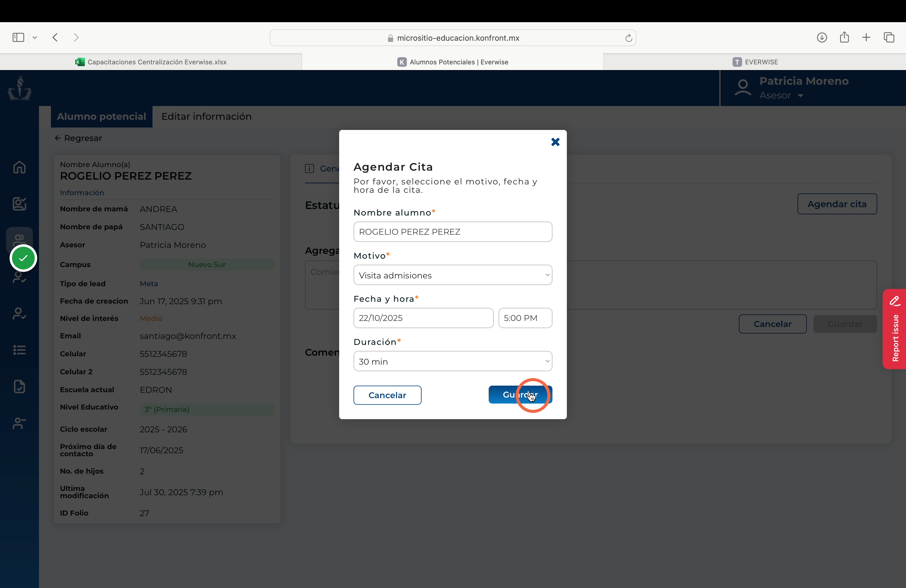Image resolution: width=906 pixels, height=588 pixels.
Task: Click the Nuevo Sur campus badge
Action: (x=207, y=265)
